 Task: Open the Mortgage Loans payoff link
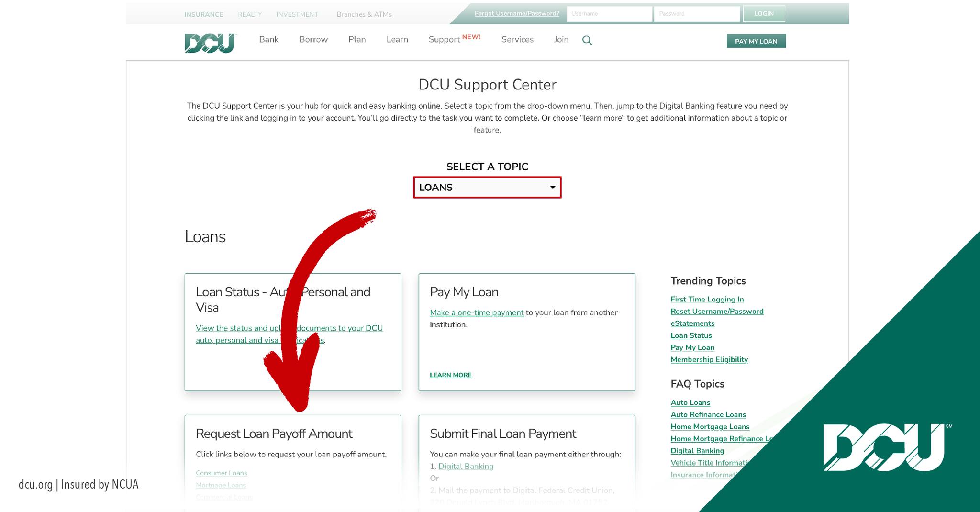[x=221, y=485]
